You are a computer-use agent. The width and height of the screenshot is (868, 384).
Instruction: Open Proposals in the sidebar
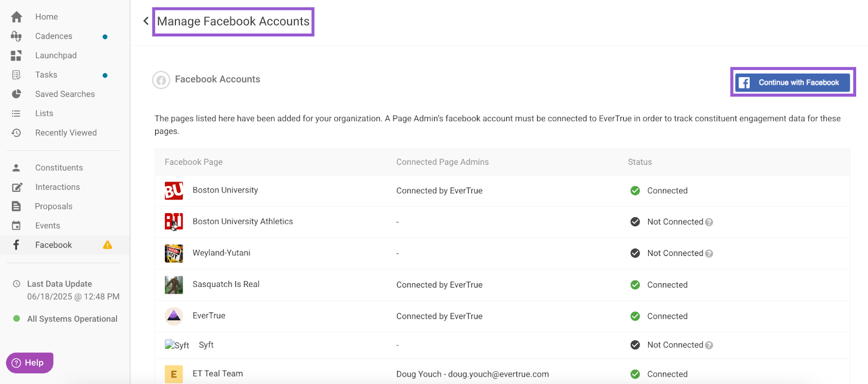[54, 206]
